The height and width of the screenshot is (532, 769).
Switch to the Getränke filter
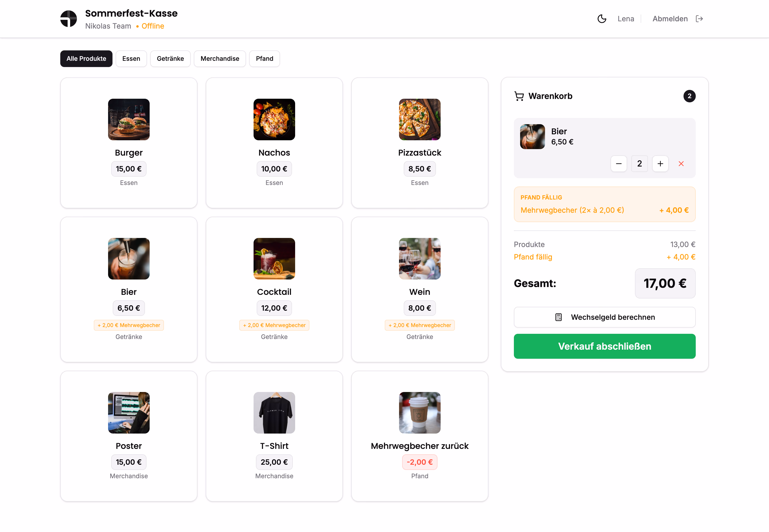pyautogui.click(x=170, y=59)
